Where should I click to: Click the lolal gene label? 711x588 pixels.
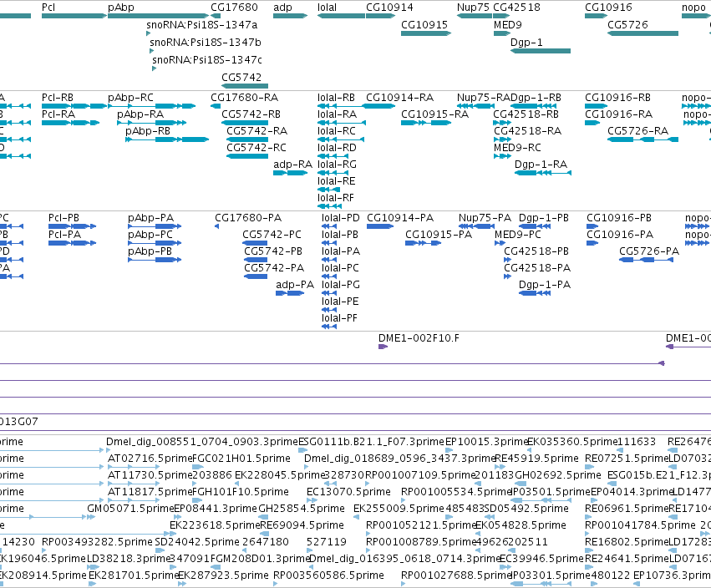[x=327, y=8]
